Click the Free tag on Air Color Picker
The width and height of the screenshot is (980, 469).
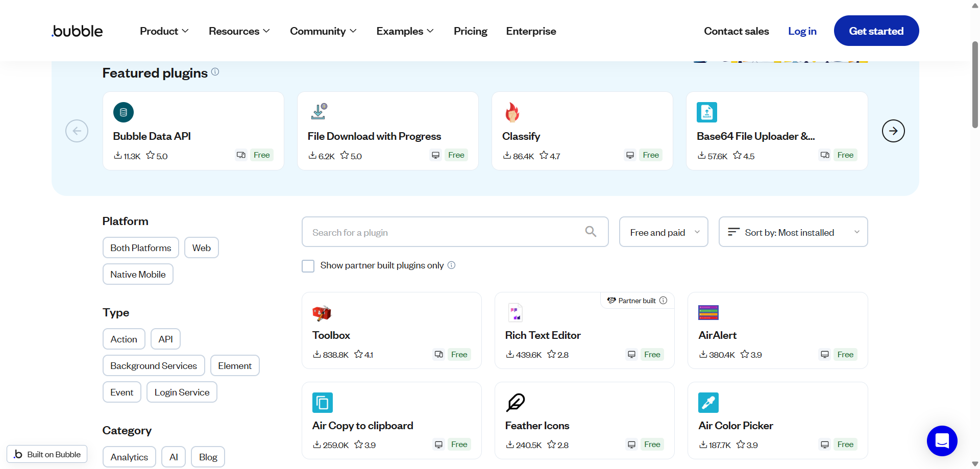[845, 445]
